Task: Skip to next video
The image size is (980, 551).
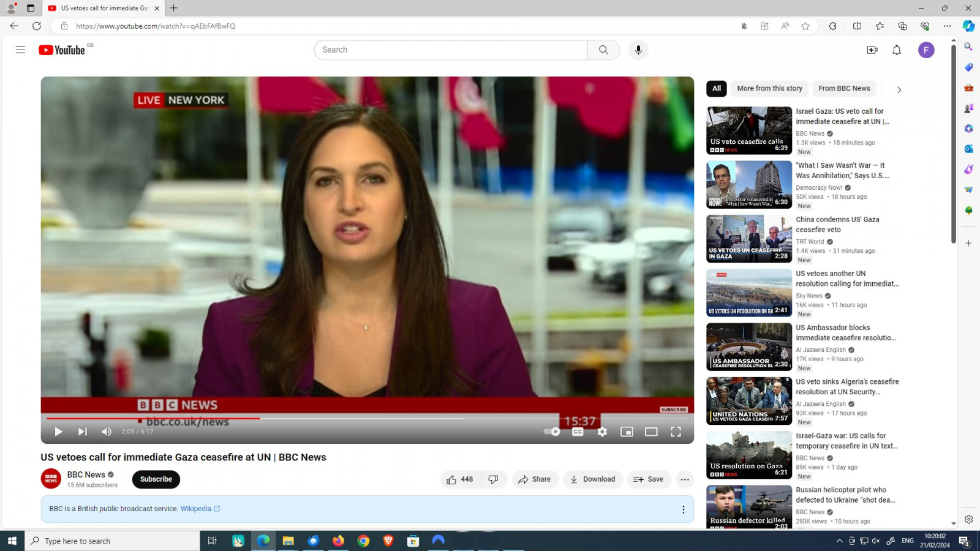Action: (x=82, y=432)
